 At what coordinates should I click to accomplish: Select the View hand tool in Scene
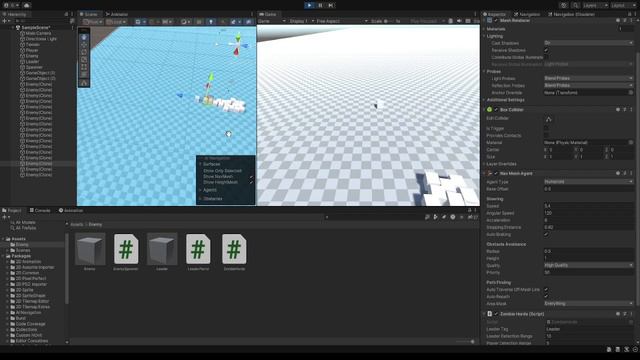[x=84, y=37]
